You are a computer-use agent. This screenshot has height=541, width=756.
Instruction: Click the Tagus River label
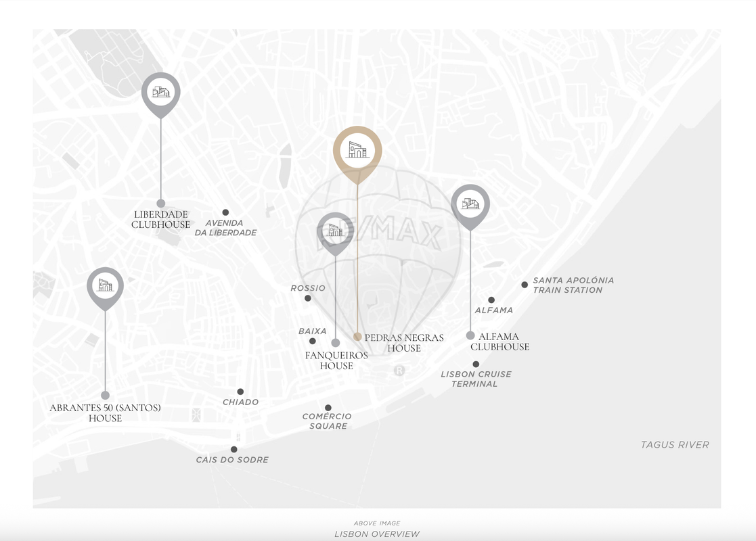pos(675,445)
